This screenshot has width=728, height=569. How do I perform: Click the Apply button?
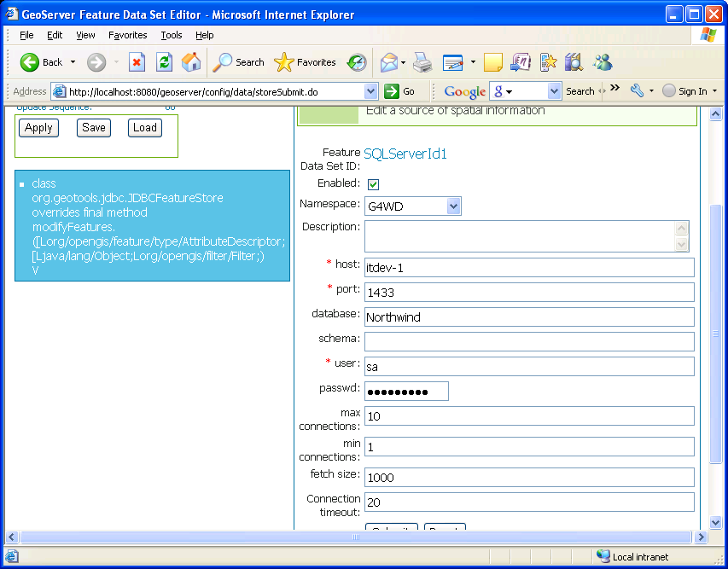(x=38, y=128)
